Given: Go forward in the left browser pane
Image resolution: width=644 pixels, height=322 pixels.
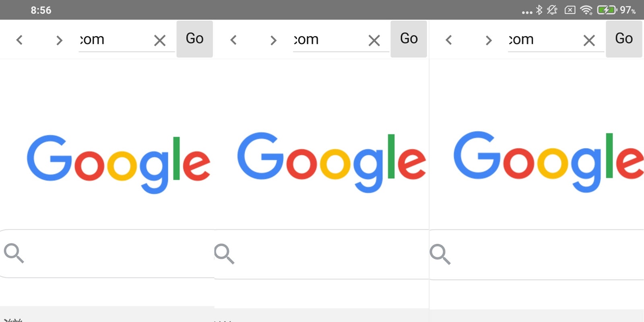Looking at the screenshot, I should pos(59,40).
